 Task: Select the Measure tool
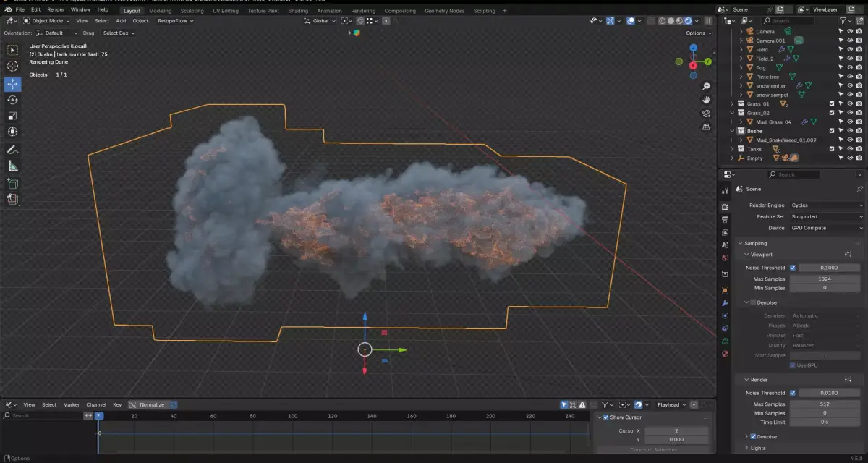coord(13,166)
